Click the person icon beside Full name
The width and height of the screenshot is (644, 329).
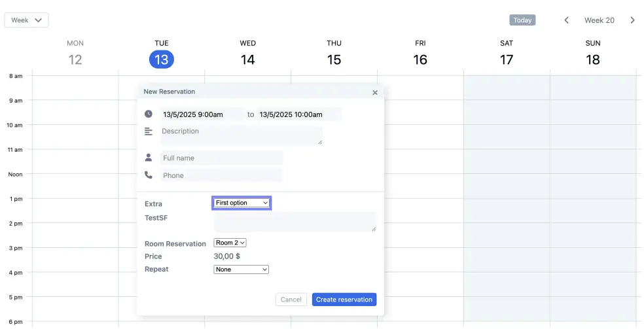149,158
